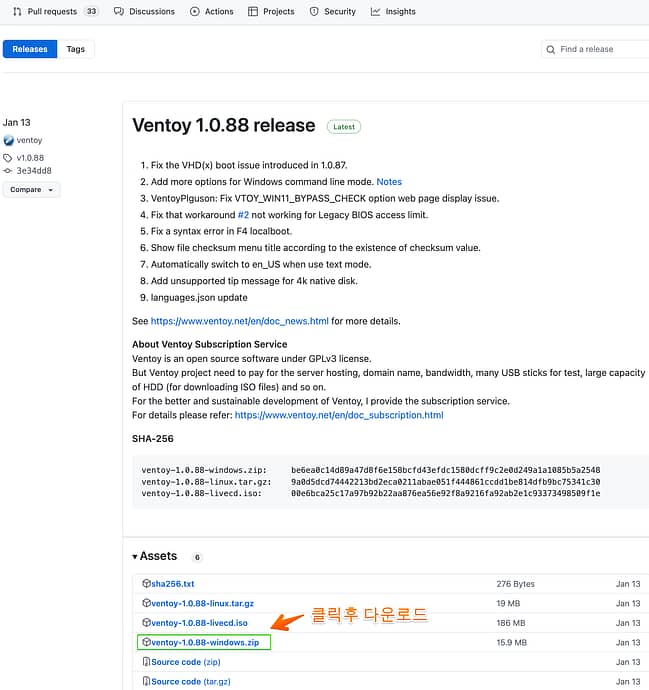Click the SHA-256 heading

153,439
